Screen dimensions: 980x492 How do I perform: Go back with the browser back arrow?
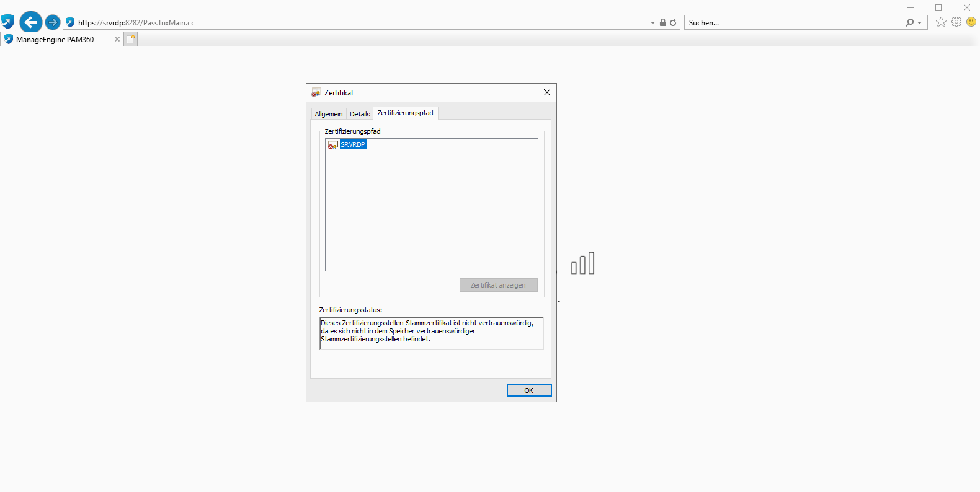pyautogui.click(x=30, y=22)
